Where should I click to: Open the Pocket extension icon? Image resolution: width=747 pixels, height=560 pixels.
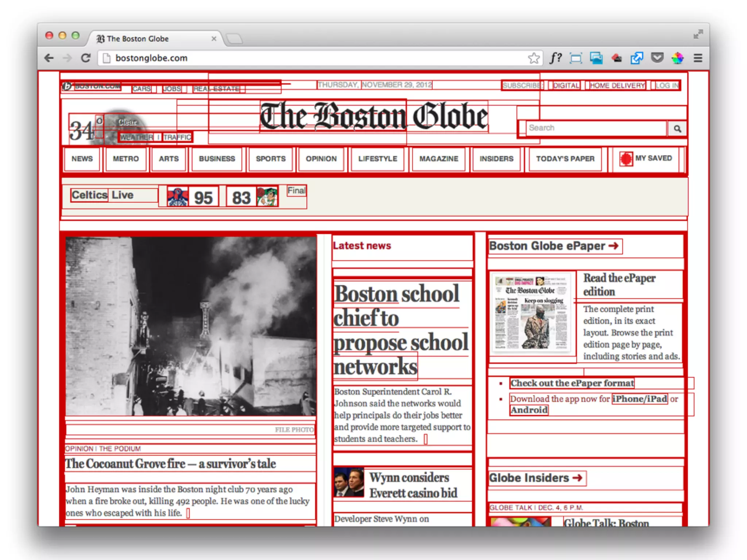coord(657,58)
